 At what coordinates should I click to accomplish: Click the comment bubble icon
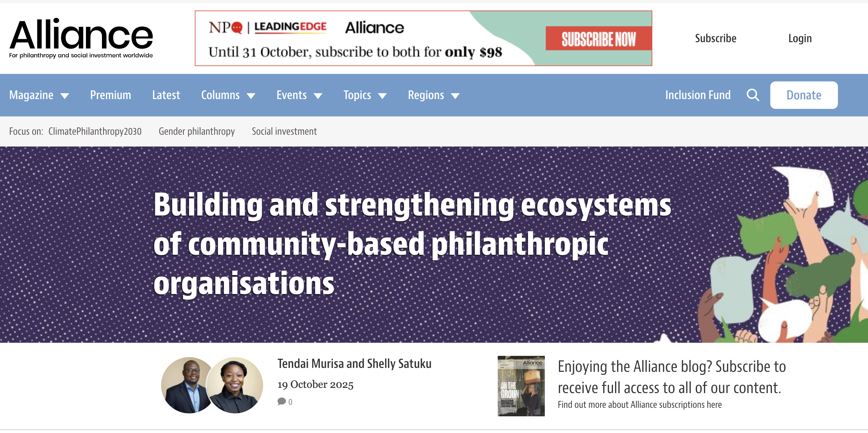[281, 401]
